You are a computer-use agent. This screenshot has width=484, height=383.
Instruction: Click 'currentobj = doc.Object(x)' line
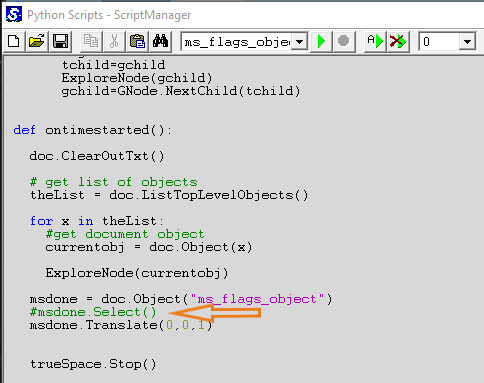click(149, 247)
